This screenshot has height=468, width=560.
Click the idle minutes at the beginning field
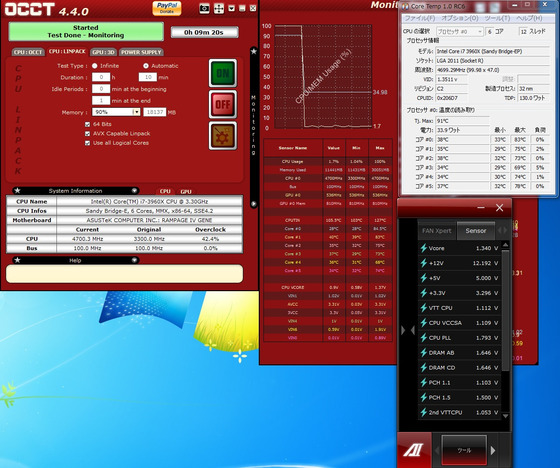pos(101,89)
